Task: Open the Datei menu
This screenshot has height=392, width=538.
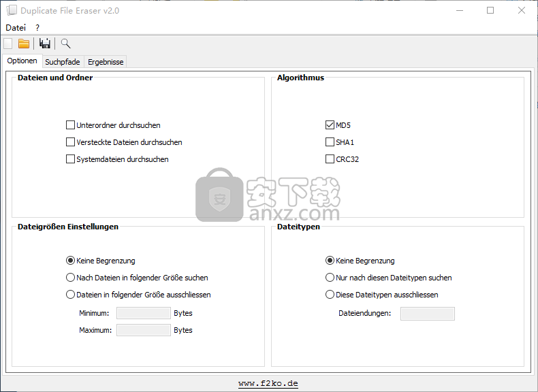Action: [16, 28]
